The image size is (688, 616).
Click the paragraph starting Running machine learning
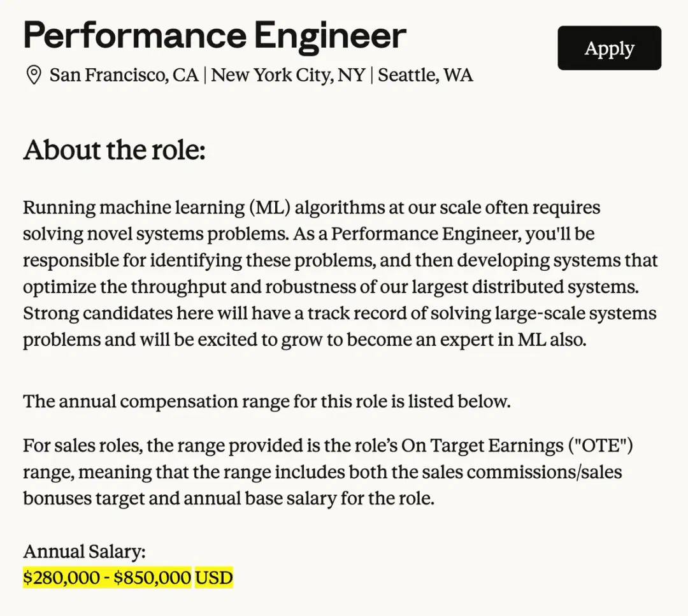tap(340, 273)
